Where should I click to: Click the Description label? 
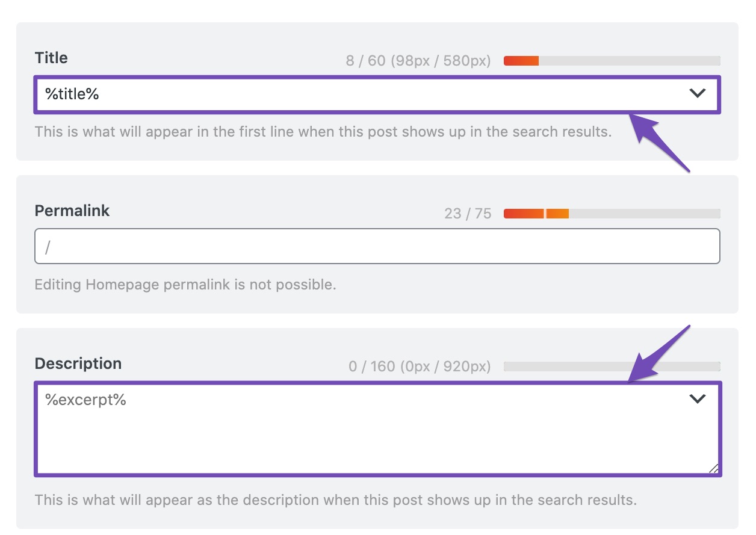coord(78,364)
